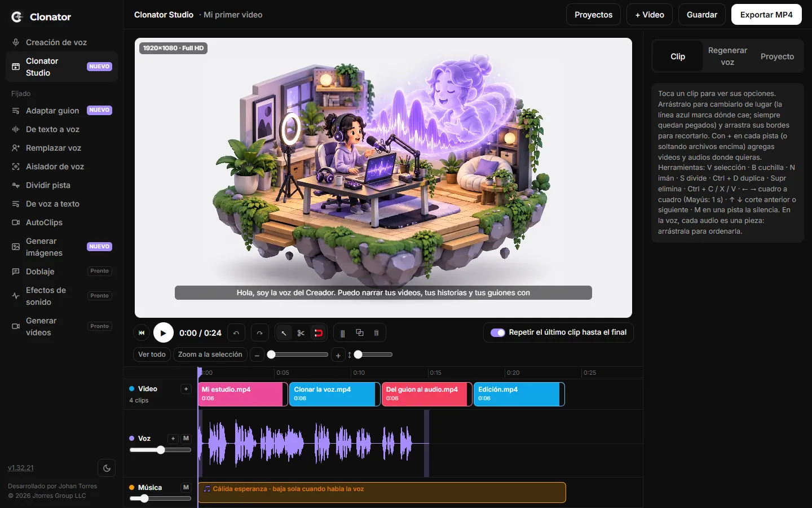Click the Ver todo button
Image resolution: width=812 pixels, height=508 pixels.
click(x=152, y=354)
